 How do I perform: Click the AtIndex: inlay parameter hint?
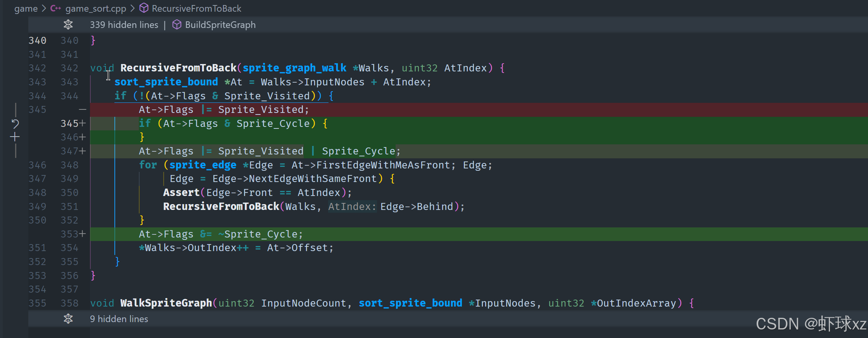pyautogui.click(x=352, y=206)
